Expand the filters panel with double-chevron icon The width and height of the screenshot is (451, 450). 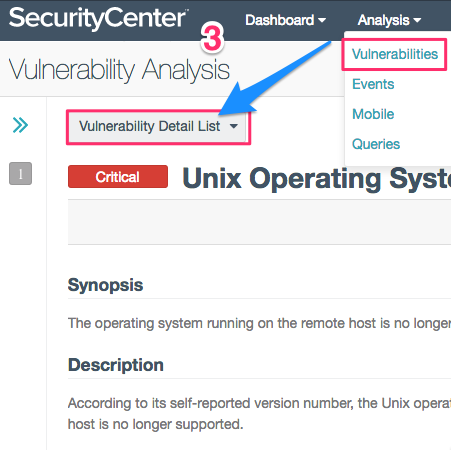click(x=20, y=125)
